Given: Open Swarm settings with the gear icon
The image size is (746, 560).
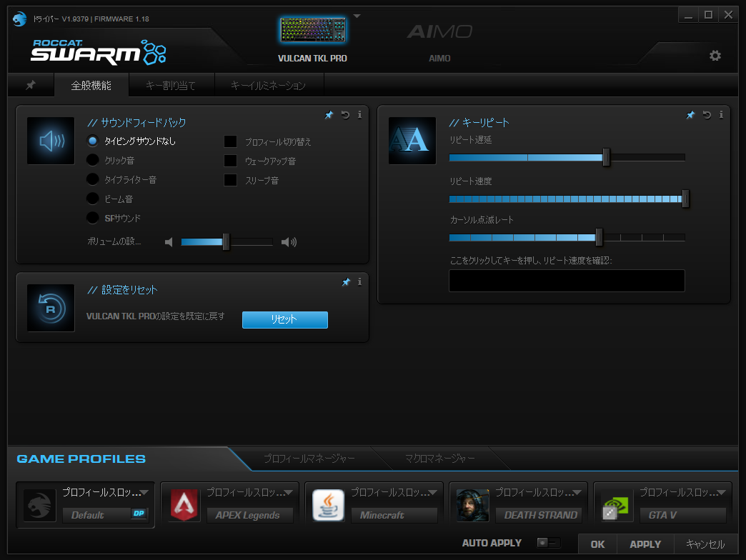Looking at the screenshot, I should tap(715, 56).
